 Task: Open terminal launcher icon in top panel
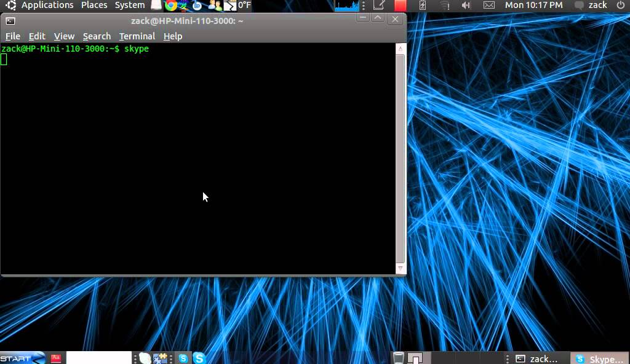pyautogui.click(x=230, y=5)
